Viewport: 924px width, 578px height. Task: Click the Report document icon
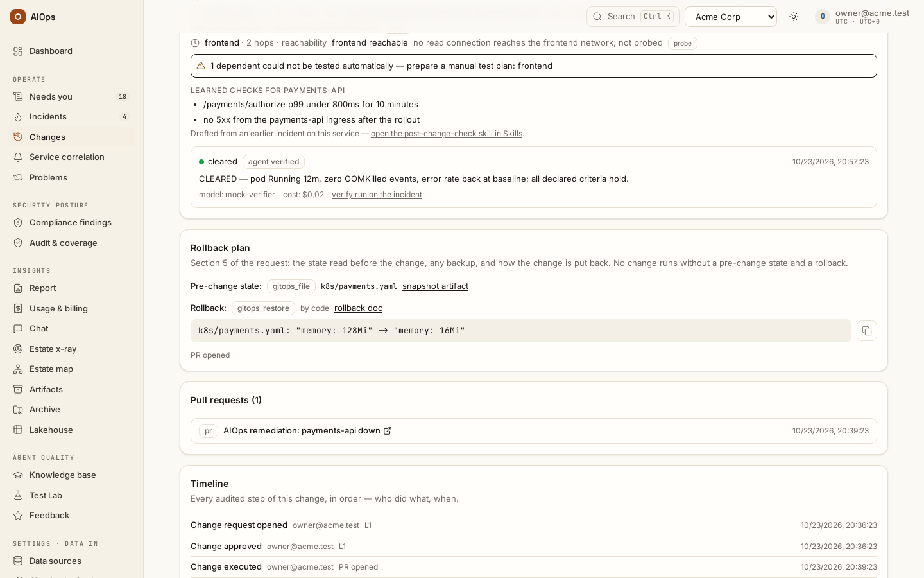pyautogui.click(x=18, y=288)
